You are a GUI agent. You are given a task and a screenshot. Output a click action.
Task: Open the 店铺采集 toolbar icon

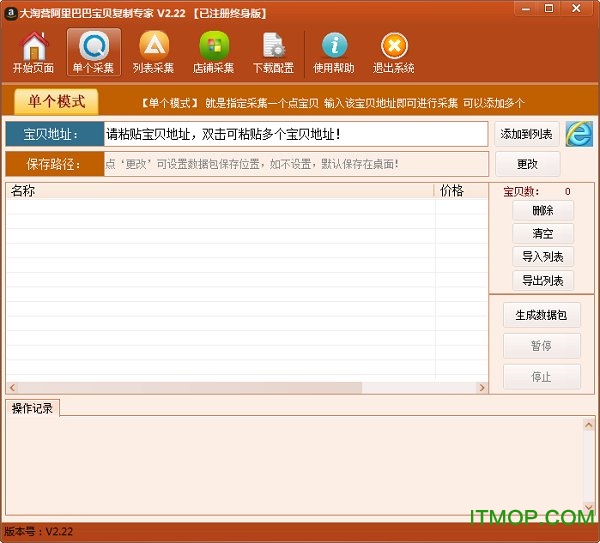[x=213, y=52]
